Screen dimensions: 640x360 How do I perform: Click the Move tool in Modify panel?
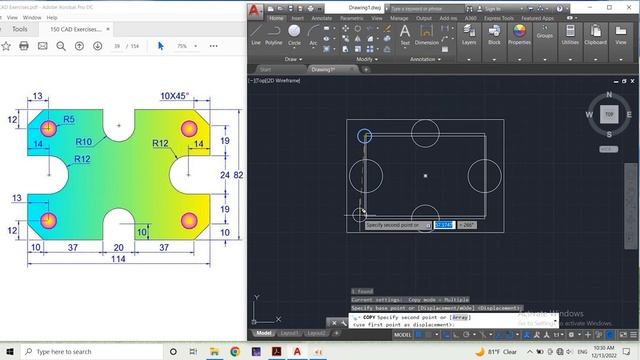point(345,29)
